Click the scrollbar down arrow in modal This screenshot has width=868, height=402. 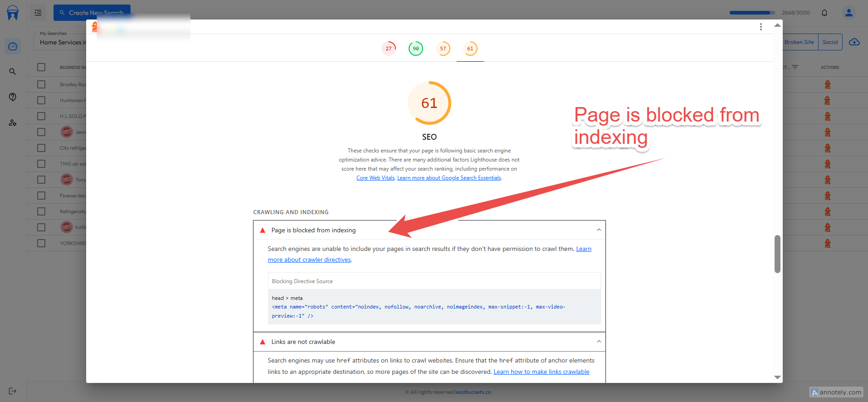(777, 377)
